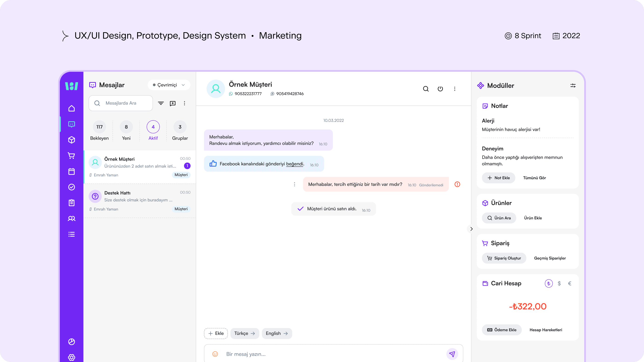Open the Çevrimiçi status dropdown
Screen dimensions: 644x362
click(x=169, y=85)
